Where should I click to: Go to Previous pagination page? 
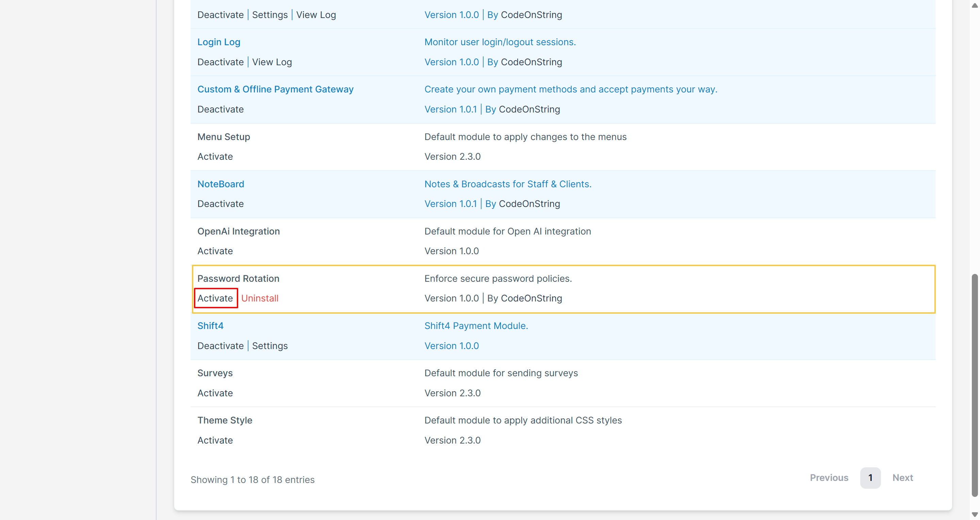829,478
